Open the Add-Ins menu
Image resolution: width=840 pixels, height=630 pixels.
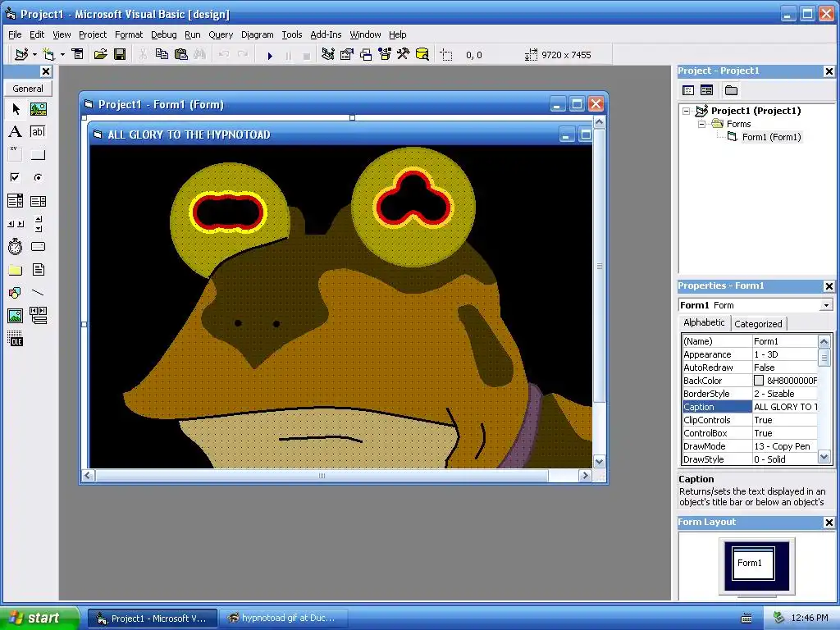pos(326,34)
